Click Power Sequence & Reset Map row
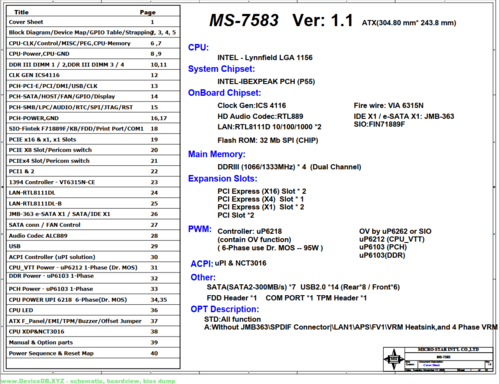 (93, 353)
